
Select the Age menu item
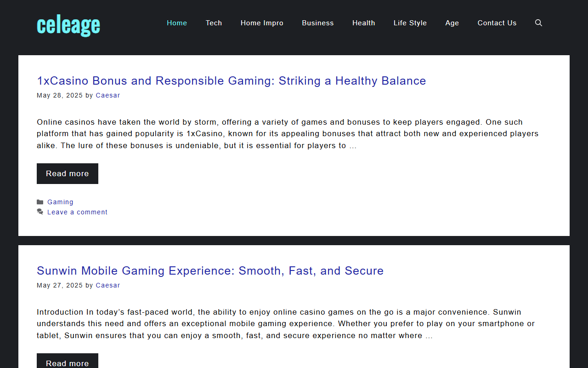coord(452,23)
